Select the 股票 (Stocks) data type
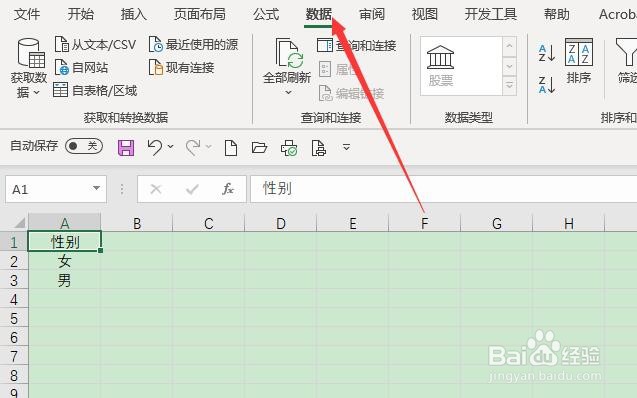Image resolution: width=637 pixels, height=398 pixels. [x=440, y=66]
